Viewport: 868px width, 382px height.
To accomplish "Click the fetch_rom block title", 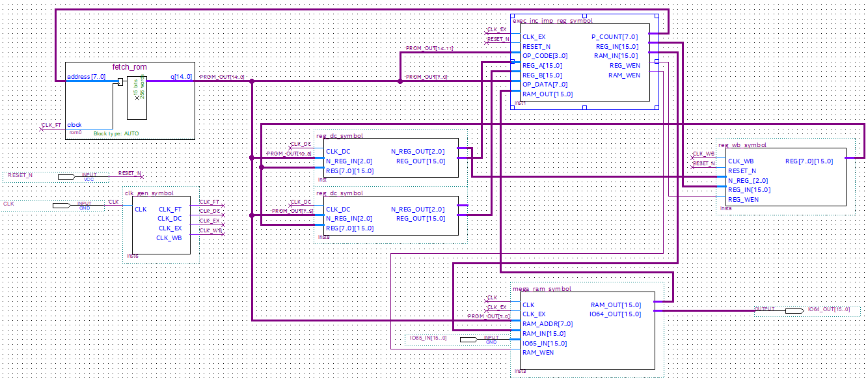I will 130,67.
